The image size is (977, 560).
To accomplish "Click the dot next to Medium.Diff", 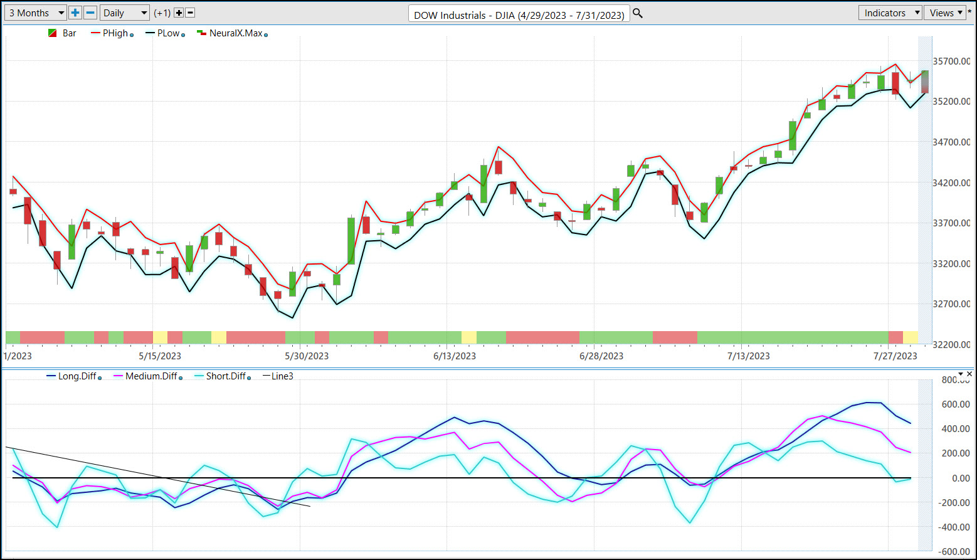I will (181, 378).
